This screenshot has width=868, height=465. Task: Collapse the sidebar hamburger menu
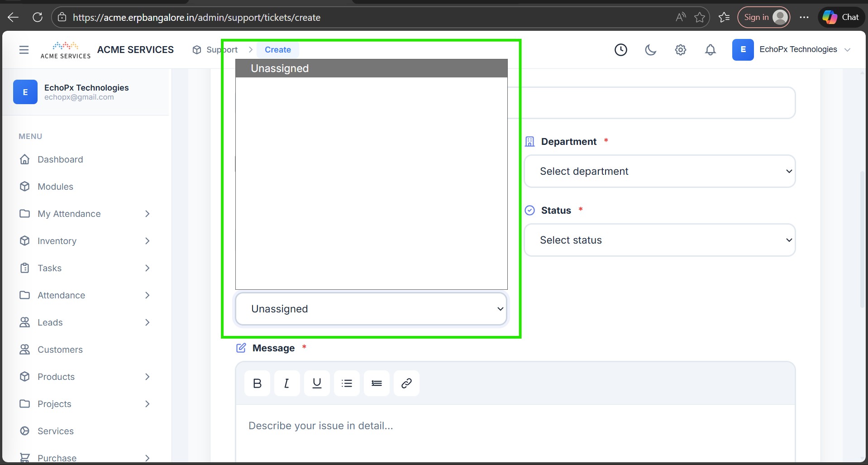(24, 50)
